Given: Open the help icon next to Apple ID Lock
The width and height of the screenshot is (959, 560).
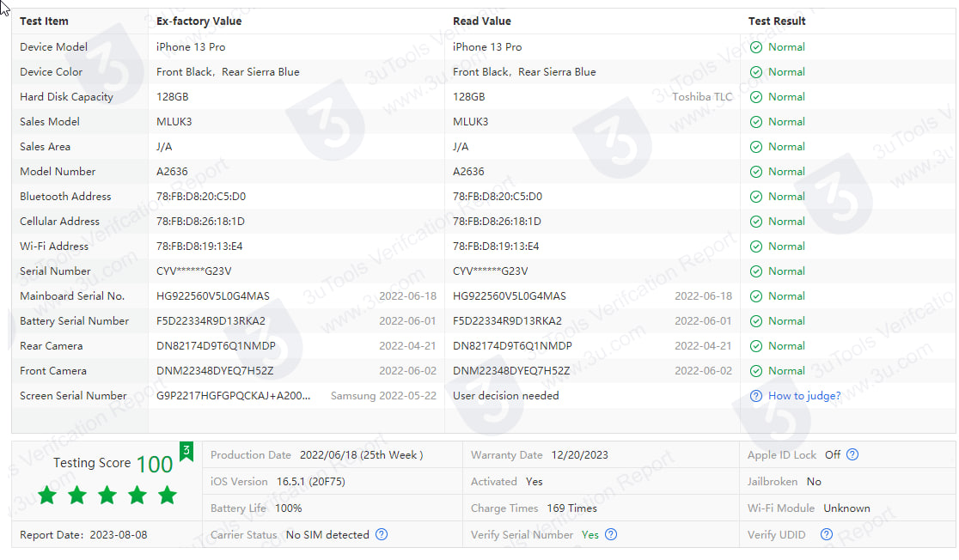Looking at the screenshot, I should (852, 455).
